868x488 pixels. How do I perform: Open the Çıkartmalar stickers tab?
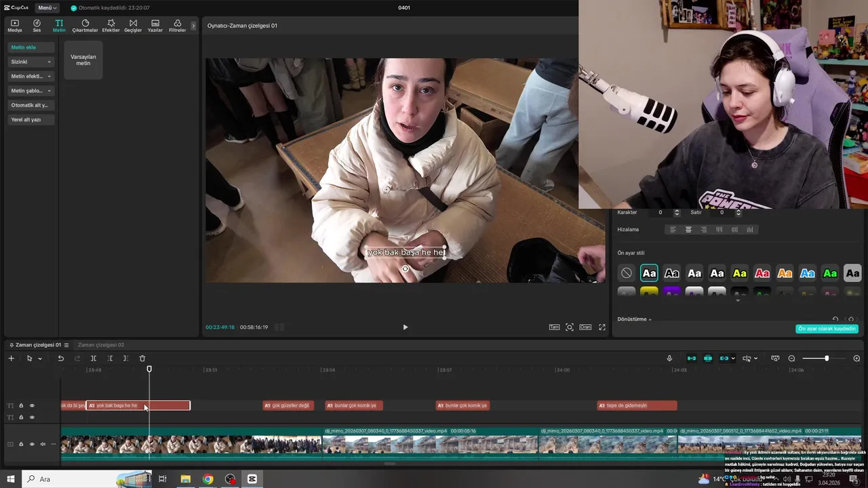85,26
